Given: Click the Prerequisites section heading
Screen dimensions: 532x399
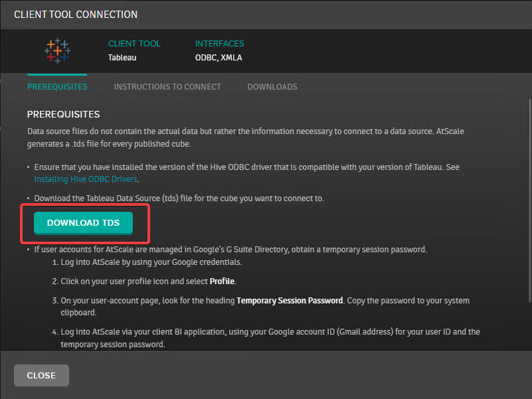Looking at the screenshot, I should [64, 114].
